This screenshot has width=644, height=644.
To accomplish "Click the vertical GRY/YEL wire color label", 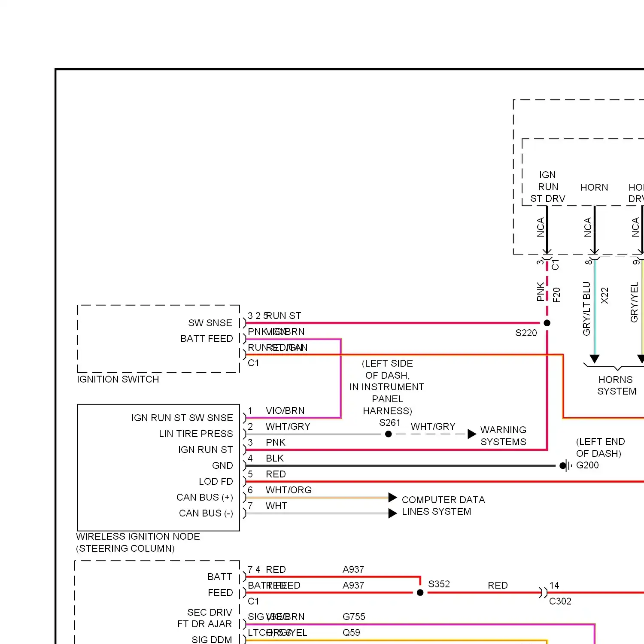I will click(634, 302).
